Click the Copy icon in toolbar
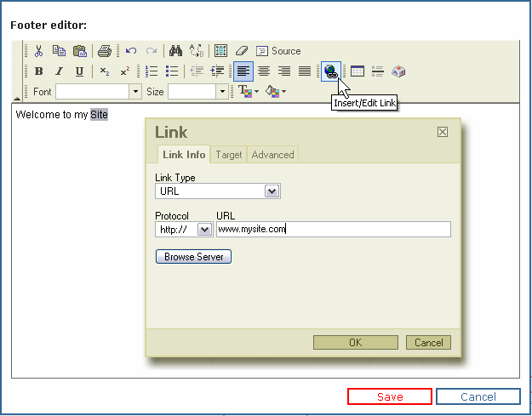The width and height of the screenshot is (532, 416). (59, 51)
